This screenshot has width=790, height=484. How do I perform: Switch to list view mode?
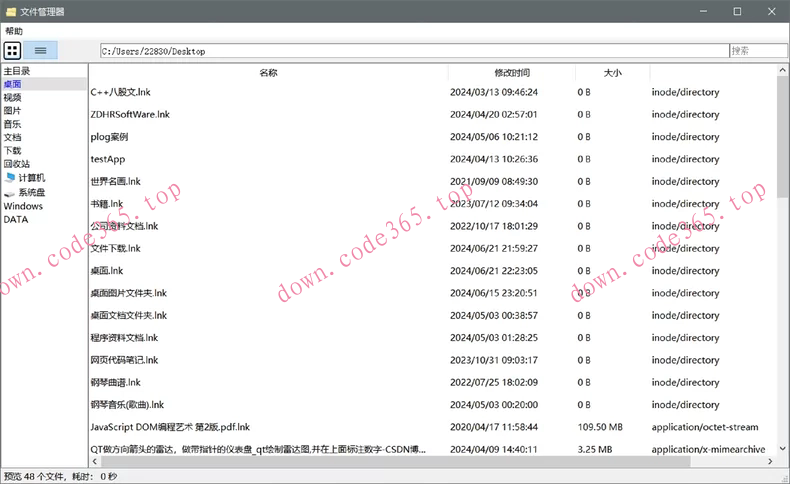40,50
